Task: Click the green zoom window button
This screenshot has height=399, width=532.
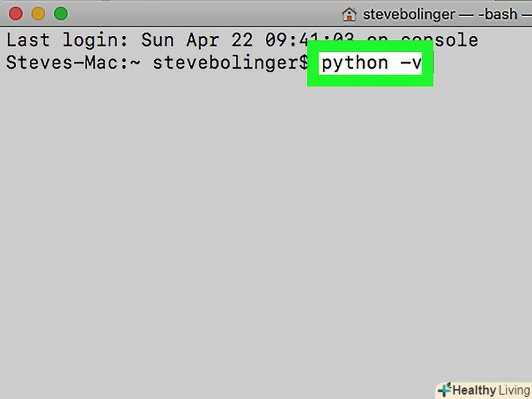Action: (x=61, y=13)
